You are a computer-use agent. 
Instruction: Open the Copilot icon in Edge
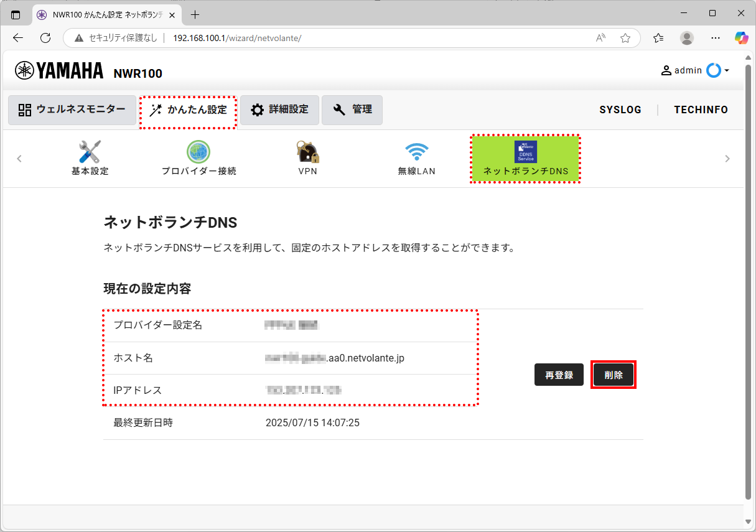click(741, 38)
